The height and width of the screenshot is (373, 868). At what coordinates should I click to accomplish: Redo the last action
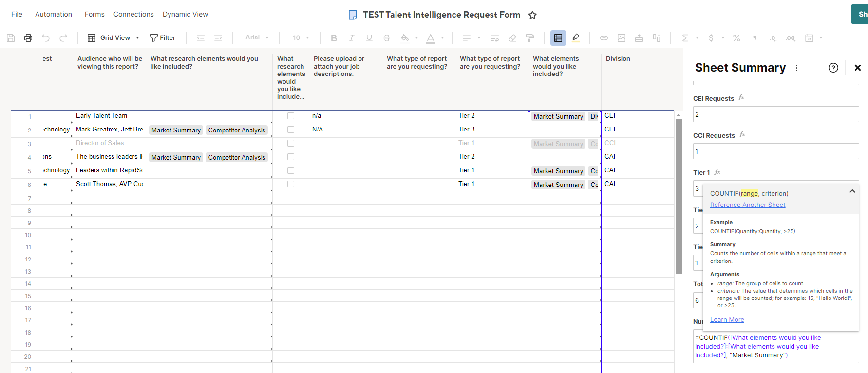tap(63, 38)
